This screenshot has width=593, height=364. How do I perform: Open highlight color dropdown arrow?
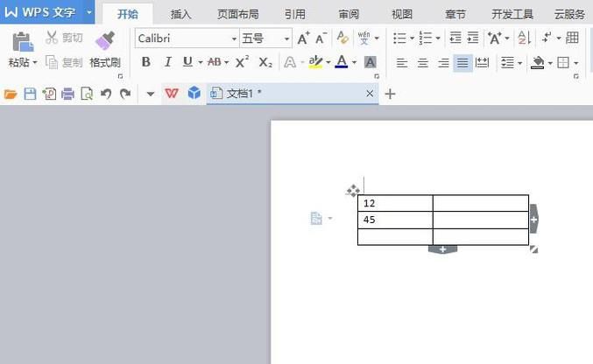click(328, 62)
